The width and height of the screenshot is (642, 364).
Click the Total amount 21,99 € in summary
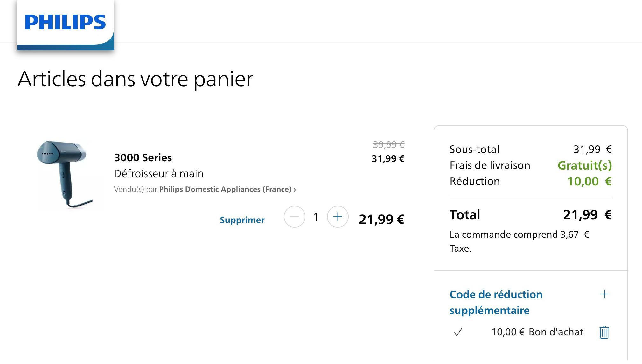(587, 215)
